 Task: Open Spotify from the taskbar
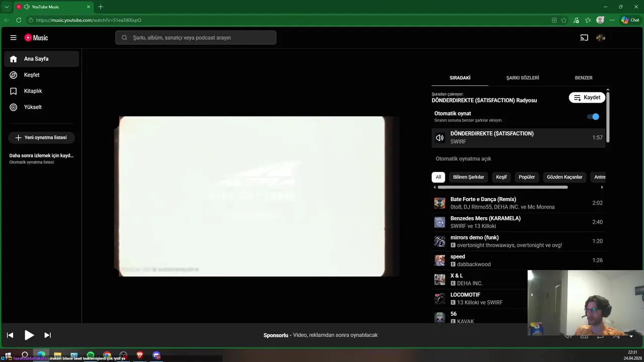click(x=91, y=355)
